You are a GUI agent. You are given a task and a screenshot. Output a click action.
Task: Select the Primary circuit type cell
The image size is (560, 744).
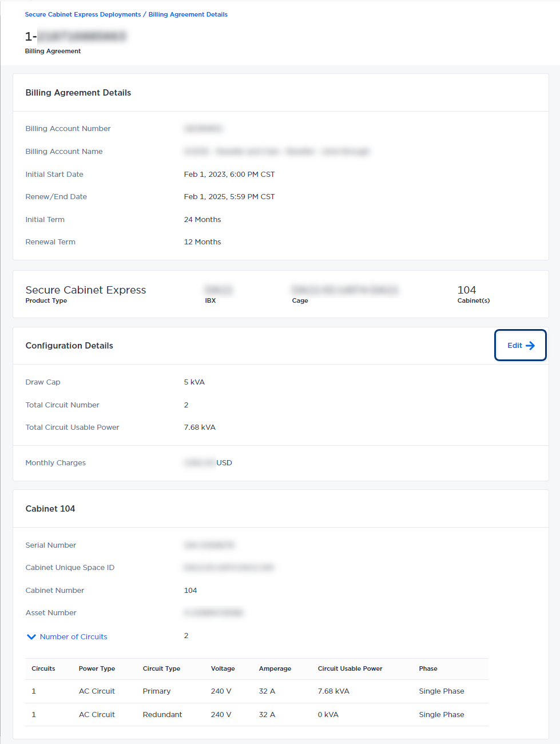point(157,691)
